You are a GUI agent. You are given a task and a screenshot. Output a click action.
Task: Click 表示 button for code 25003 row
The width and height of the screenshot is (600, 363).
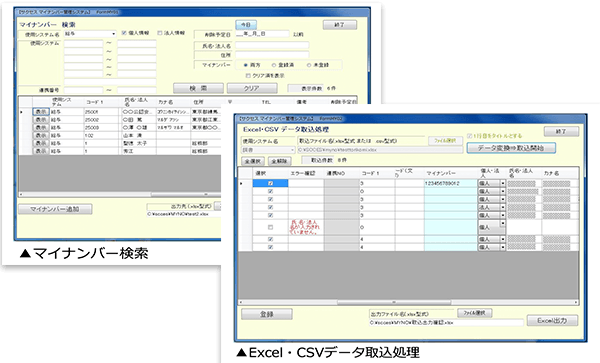coord(41,127)
